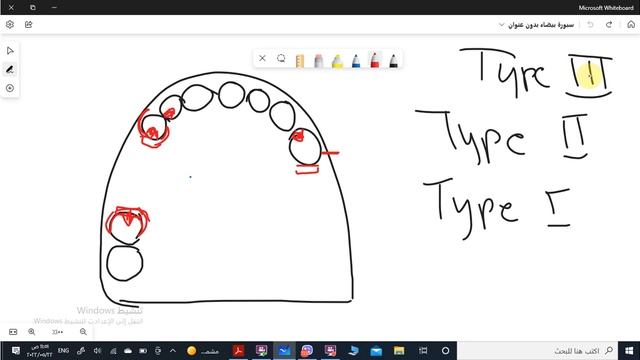Expand the whiteboard title dropdown
640x360 pixels.
[502, 25]
